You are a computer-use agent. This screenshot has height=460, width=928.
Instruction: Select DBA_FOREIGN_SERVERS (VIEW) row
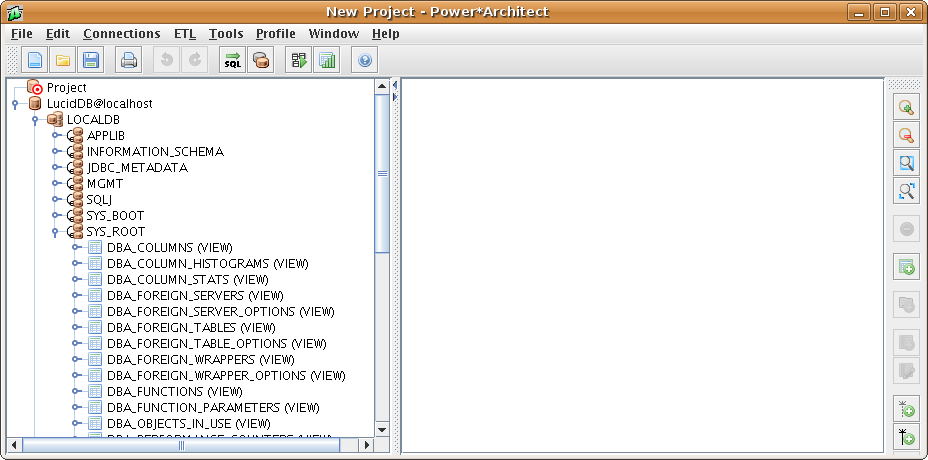(x=195, y=295)
